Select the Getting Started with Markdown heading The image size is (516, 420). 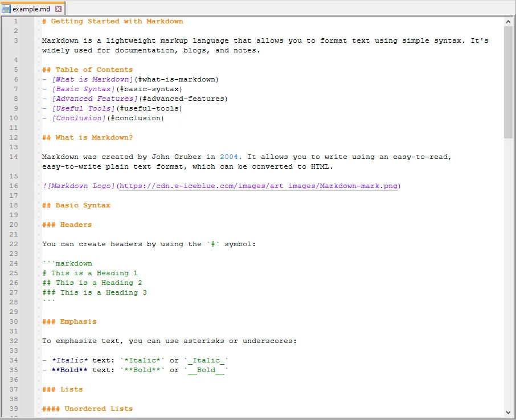click(112, 21)
